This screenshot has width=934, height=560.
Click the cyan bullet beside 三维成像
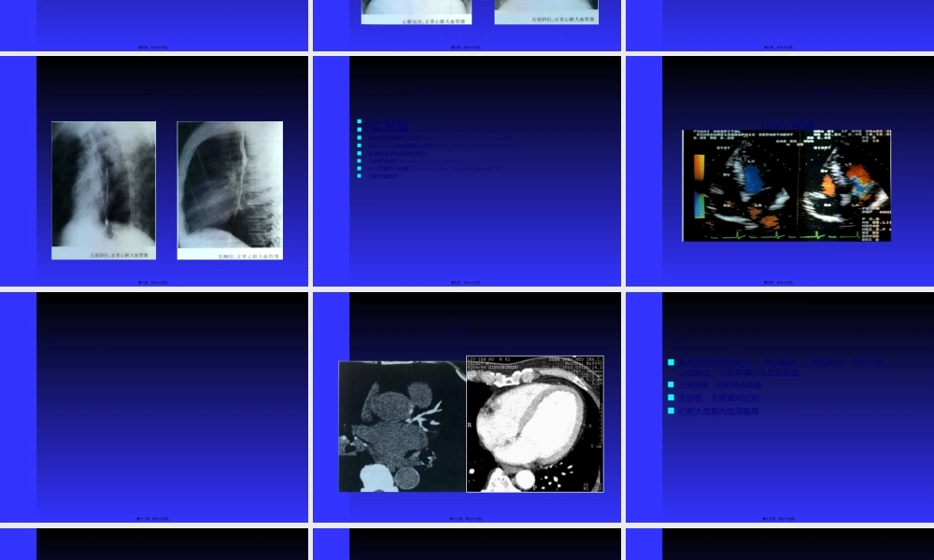[x=672, y=385]
